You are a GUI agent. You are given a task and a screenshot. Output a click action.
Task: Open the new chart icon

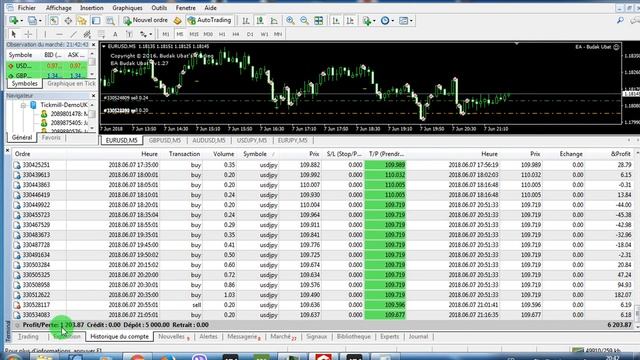pyautogui.click(x=14, y=20)
